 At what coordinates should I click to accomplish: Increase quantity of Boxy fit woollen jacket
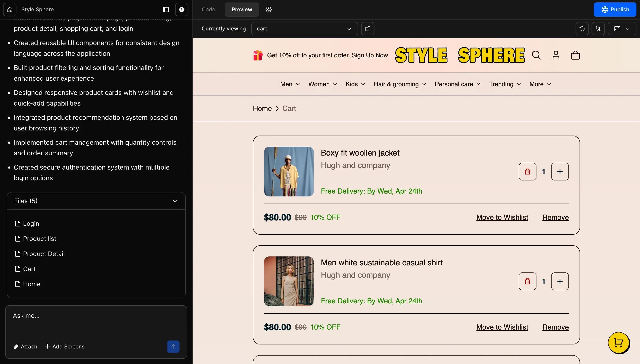(560, 172)
